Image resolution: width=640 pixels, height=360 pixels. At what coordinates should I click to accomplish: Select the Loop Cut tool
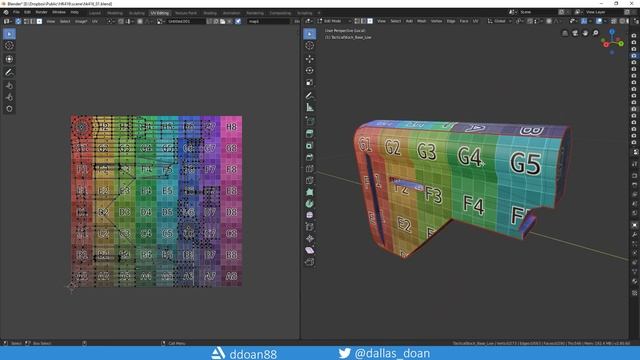point(310,169)
